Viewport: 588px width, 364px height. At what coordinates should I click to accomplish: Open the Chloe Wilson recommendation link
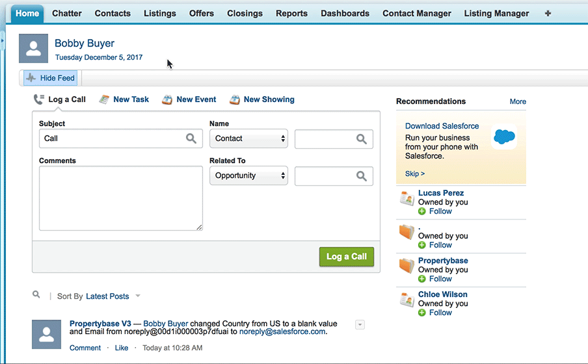pos(443,294)
